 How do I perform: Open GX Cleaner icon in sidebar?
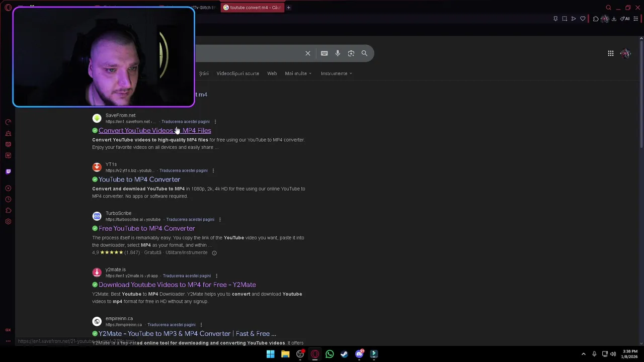coord(8,133)
